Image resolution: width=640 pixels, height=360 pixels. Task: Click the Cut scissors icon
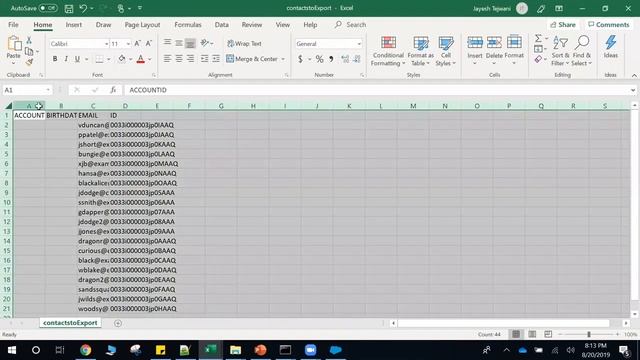click(29, 40)
